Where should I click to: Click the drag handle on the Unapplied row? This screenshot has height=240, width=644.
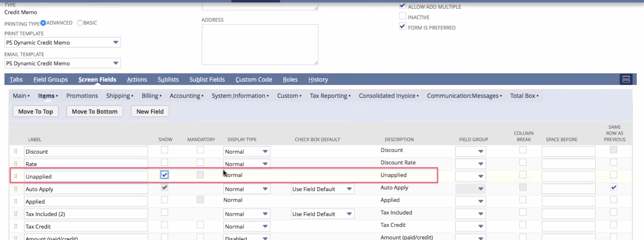tap(15, 176)
